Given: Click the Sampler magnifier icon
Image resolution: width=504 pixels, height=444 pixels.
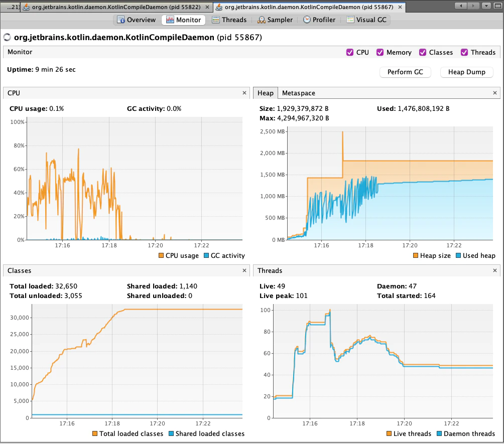Looking at the screenshot, I should (262, 20).
